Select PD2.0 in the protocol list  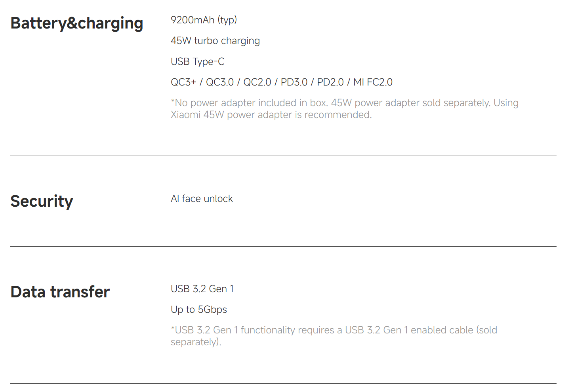pyautogui.click(x=330, y=82)
